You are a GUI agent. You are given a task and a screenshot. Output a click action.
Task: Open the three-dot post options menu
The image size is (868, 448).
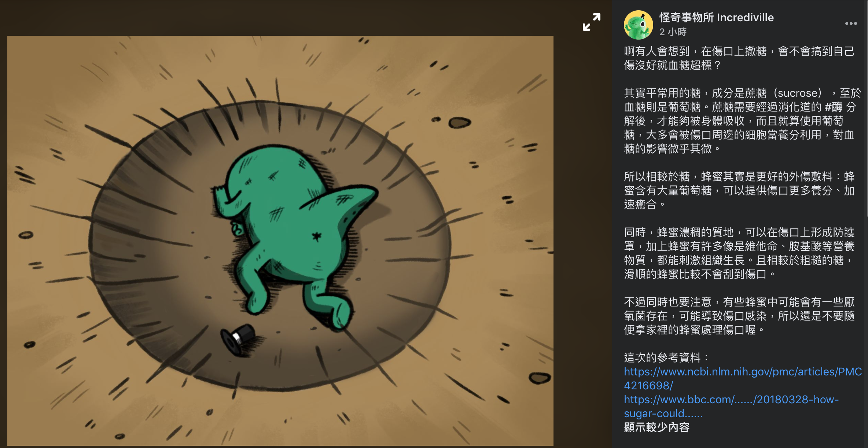coord(851,23)
